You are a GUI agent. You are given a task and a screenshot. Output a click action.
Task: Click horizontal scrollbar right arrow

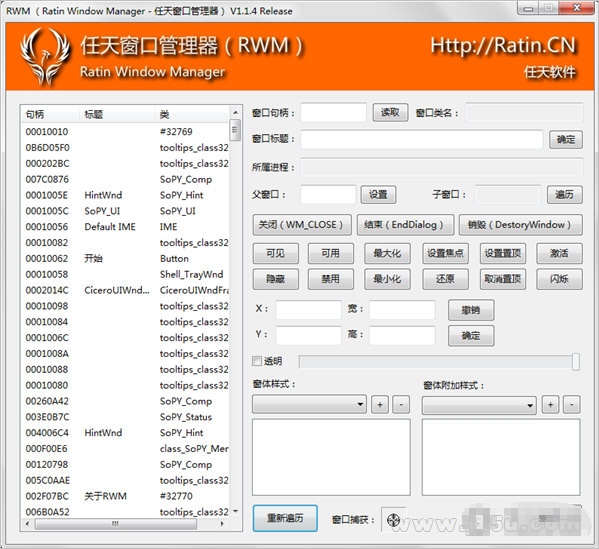[222, 524]
